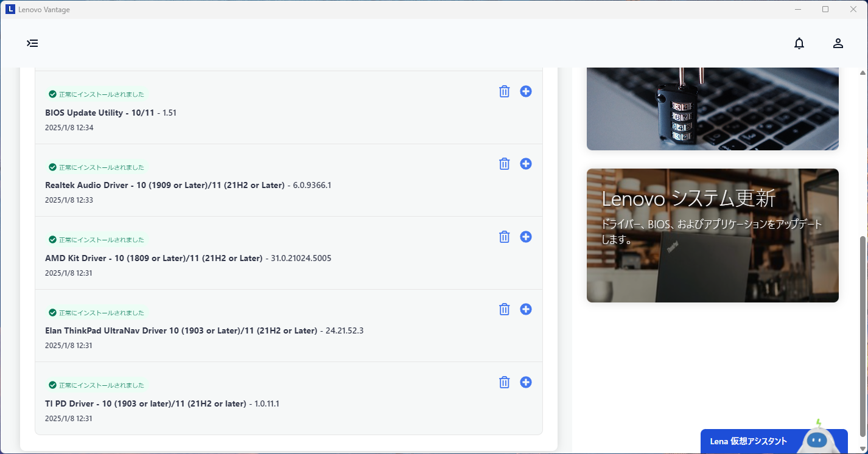The height and width of the screenshot is (454, 868).
Task: Open the user account profile icon
Action: tap(838, 43)
